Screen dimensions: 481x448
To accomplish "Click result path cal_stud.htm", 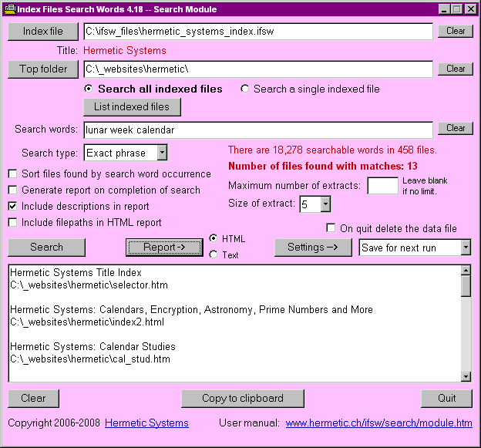I will 90,359.
